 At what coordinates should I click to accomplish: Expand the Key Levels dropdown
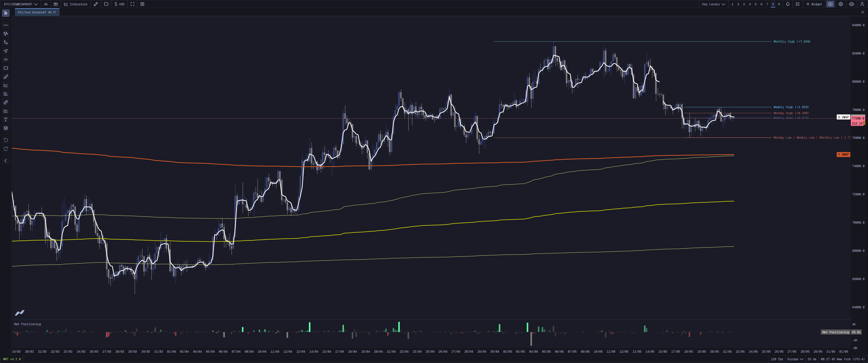[713, 4]
